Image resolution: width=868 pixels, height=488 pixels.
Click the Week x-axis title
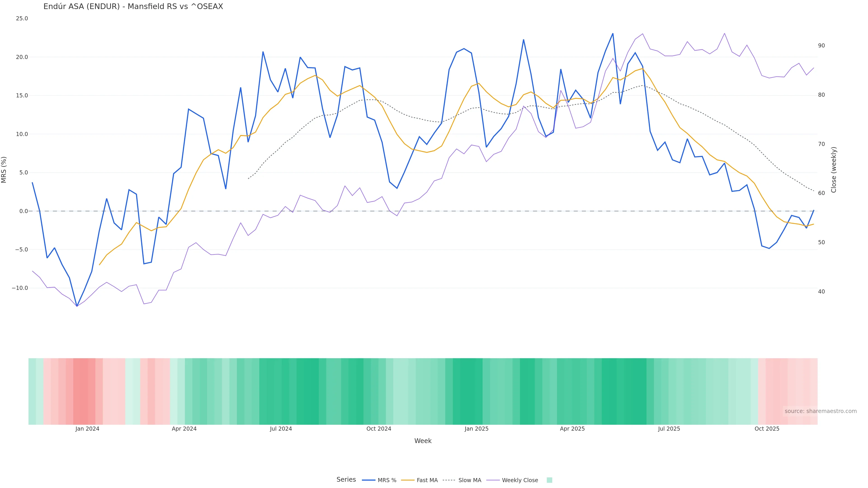tap(423, 441)
